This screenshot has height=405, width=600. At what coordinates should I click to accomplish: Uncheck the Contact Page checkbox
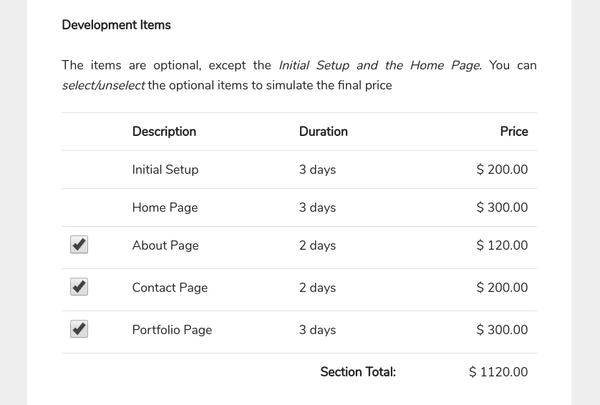click(79, 287)
